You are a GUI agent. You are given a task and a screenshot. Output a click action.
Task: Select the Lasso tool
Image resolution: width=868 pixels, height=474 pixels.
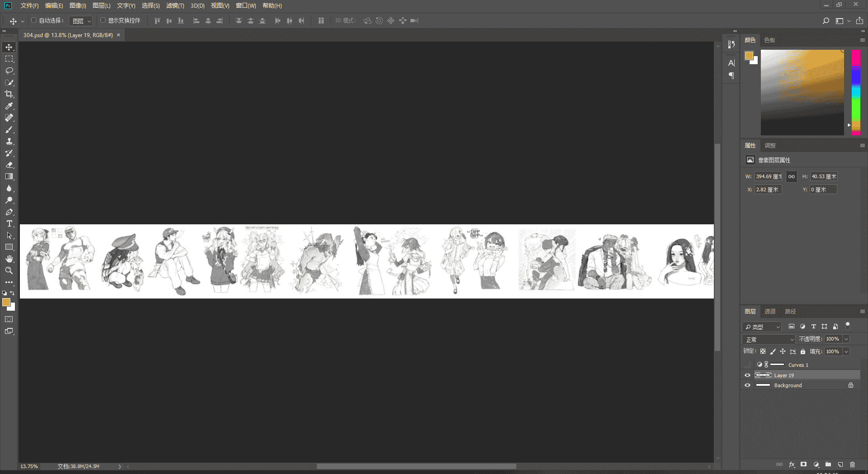tap(9, 71)
